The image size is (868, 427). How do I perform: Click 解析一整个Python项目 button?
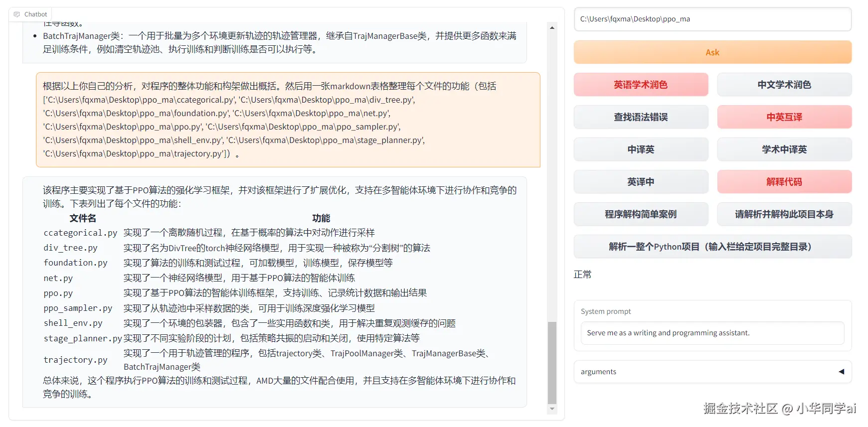(712, 247)
